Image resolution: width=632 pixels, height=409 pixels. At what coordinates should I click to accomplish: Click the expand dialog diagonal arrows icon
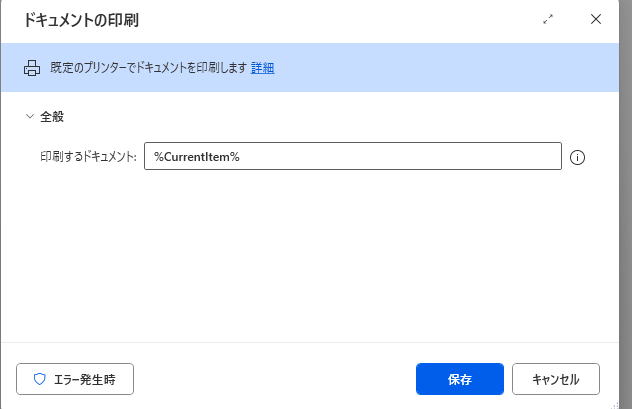[x=548, y=19]
